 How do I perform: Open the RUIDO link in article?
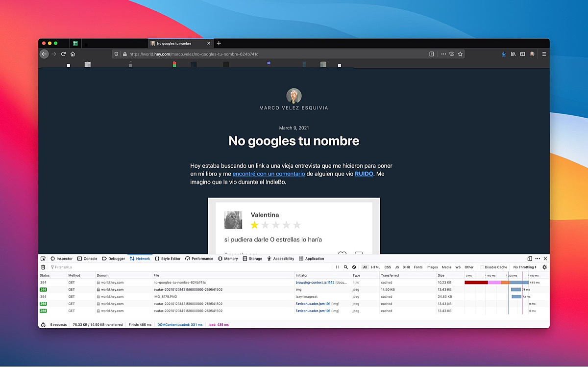(364, 174)
